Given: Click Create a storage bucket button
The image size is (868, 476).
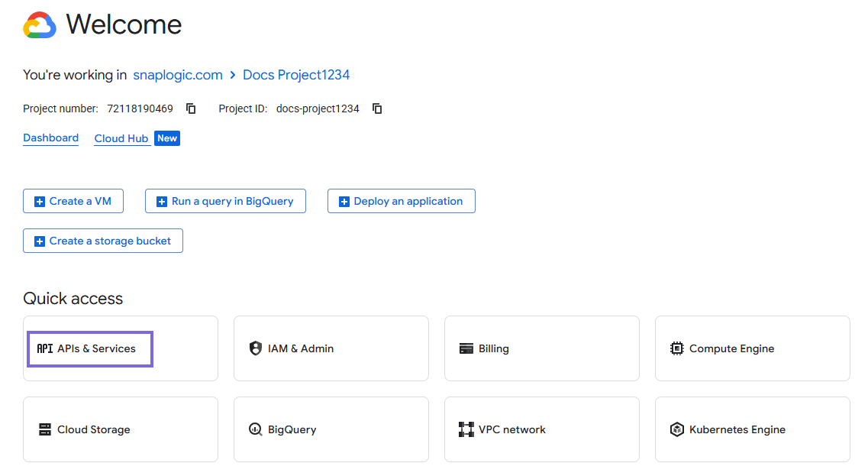Looking at the screenshot, I should [103, 241].
